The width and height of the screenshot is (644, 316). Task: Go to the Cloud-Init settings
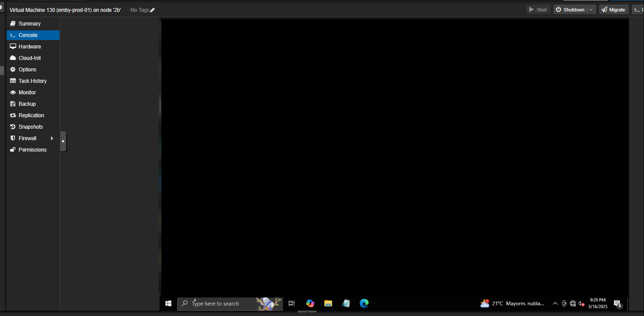tap(30, 58)
